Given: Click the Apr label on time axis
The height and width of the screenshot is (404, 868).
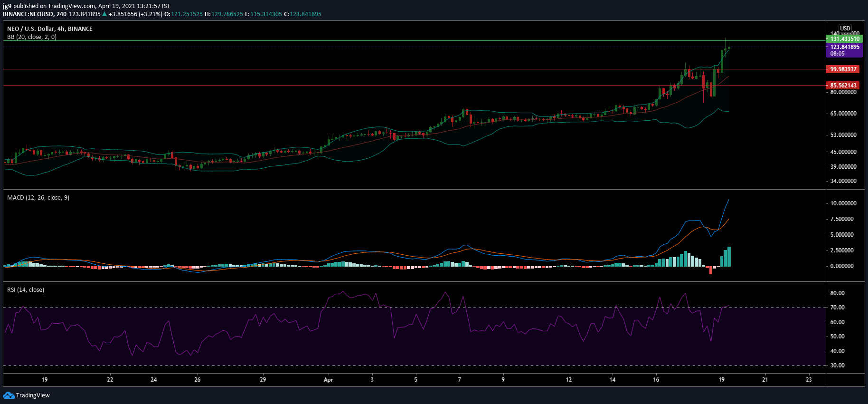Looking at the screenshot, I should 328,380.
